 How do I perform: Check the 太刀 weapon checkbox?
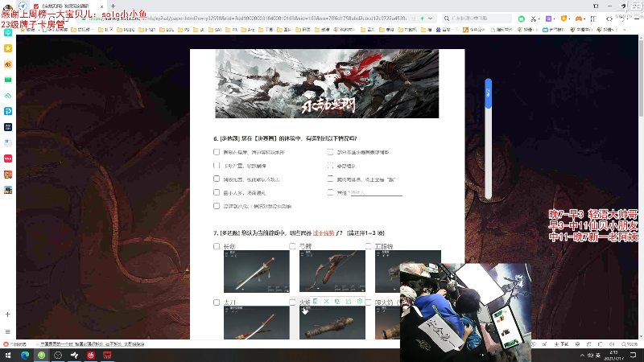pos(217,302)
